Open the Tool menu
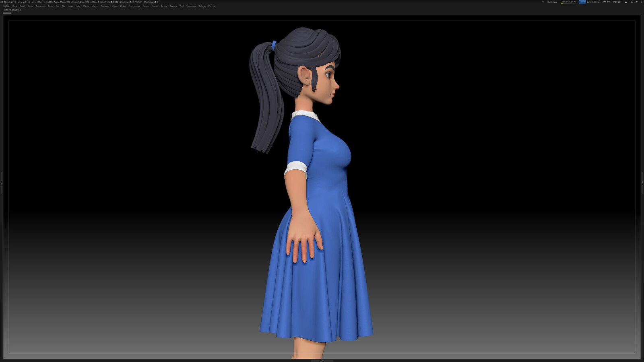 coord(182,6)
